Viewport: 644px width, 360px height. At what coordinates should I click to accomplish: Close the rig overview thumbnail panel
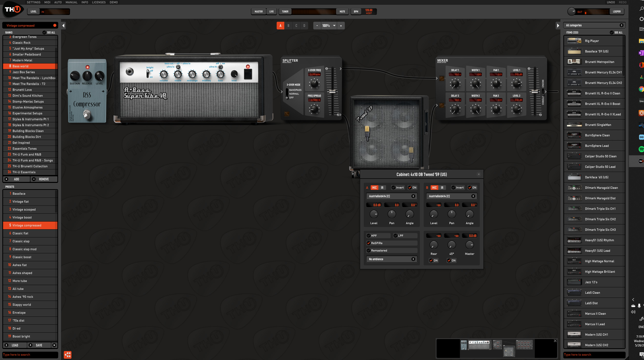tap(555, 341)
